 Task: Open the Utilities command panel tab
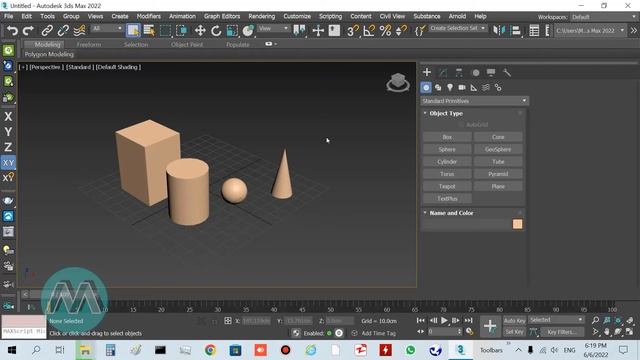[x=507, y=72]
